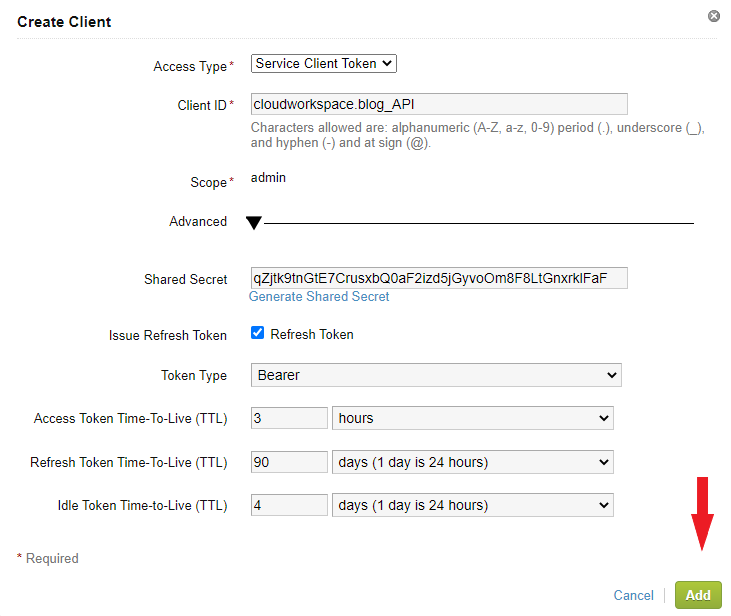Click the Create Client dialog title
The width and height of the screenshot is (731, 616).
point(64,21)
